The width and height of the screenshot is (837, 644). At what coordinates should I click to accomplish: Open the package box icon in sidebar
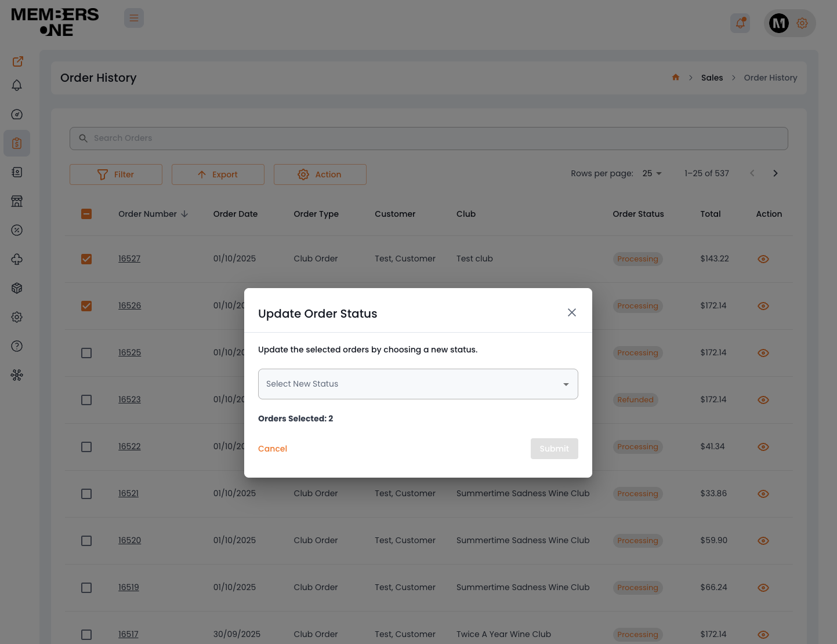point(17,288)
